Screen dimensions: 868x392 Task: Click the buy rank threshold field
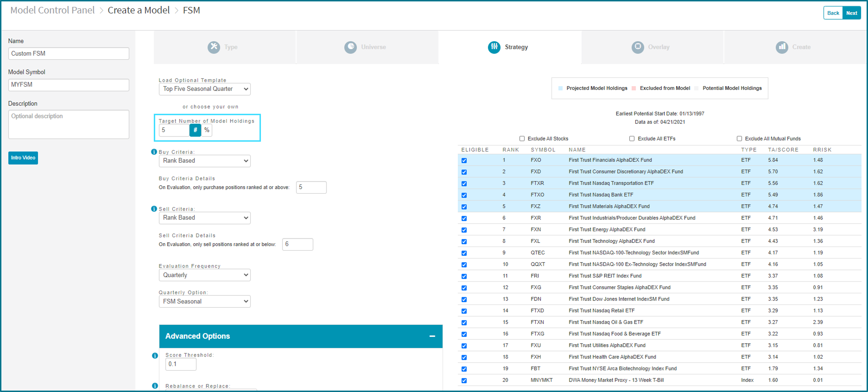point(311,187)
